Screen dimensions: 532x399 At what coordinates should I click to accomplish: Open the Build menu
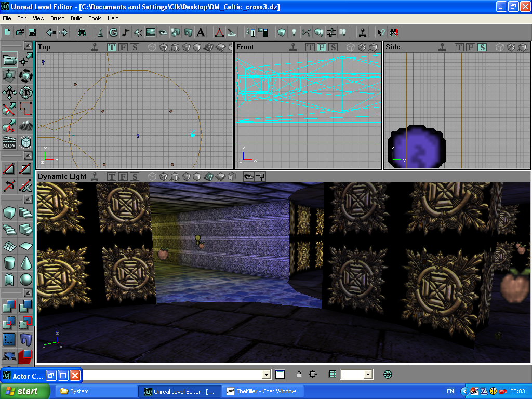pyautogui.click(x=76, y=18)
